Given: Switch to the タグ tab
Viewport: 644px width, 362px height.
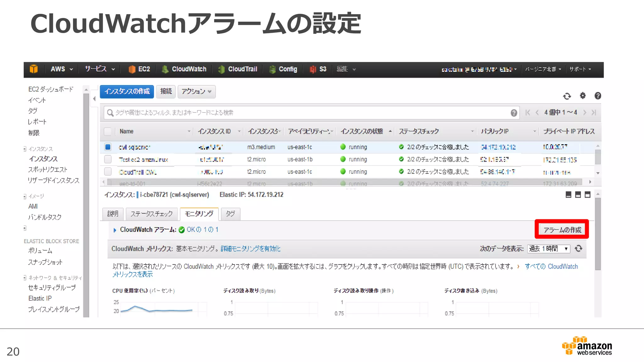Looking at the screenshot, I should tap(230, 214).
